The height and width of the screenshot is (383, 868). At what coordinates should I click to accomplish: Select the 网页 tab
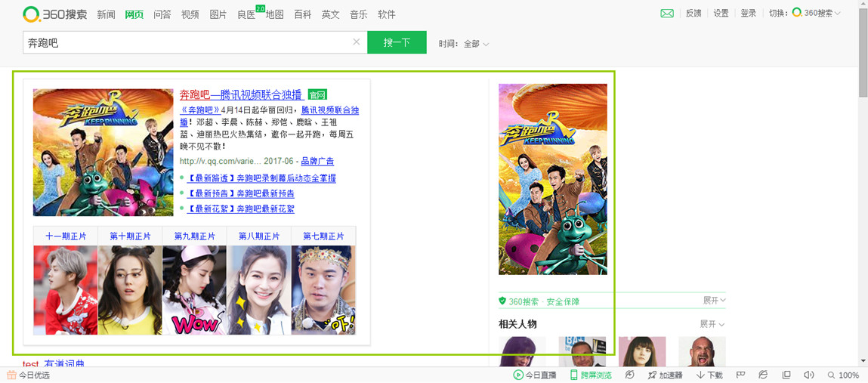pos(134,15)
